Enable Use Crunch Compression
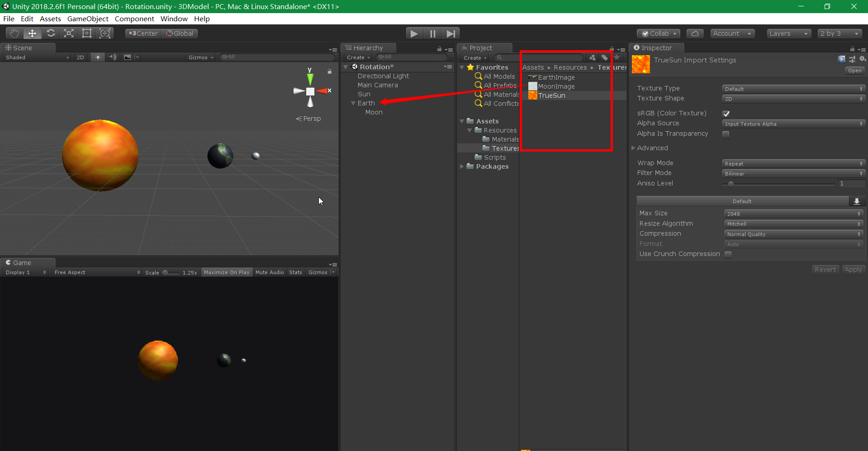The width and height of the screenshot is (868, 451). pyautogui.click(x=728, y=254)
